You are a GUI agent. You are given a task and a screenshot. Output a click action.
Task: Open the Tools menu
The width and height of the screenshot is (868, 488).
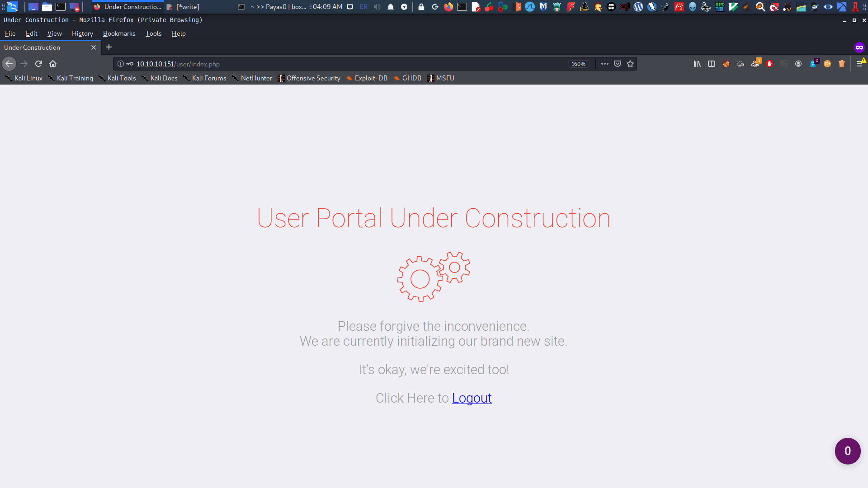(153, 33)
